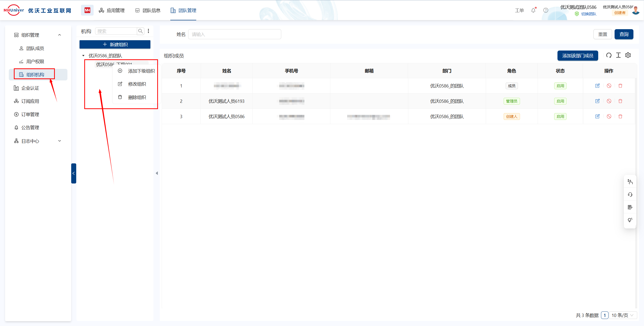Click the 姓名 input field
This screenshot has height=326, width=644.
click(234, 34)
